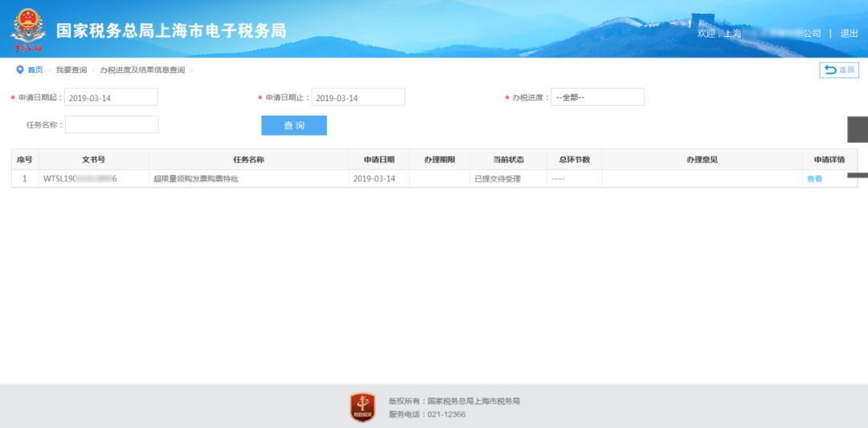This screenshot has width=868, height=428.
Task: Click the 申请详情 column header
Action: coord(829,159)
